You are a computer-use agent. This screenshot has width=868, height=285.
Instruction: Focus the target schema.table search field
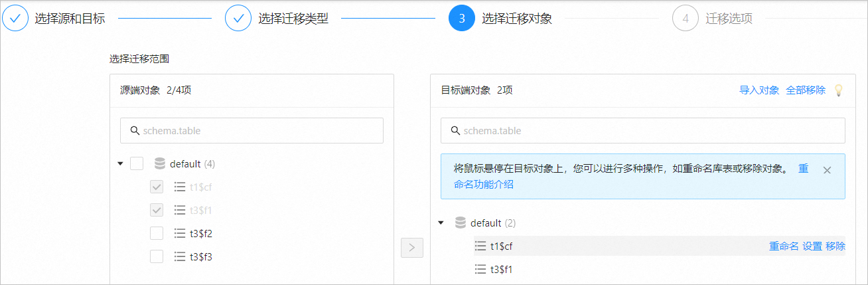click(650, 131)
